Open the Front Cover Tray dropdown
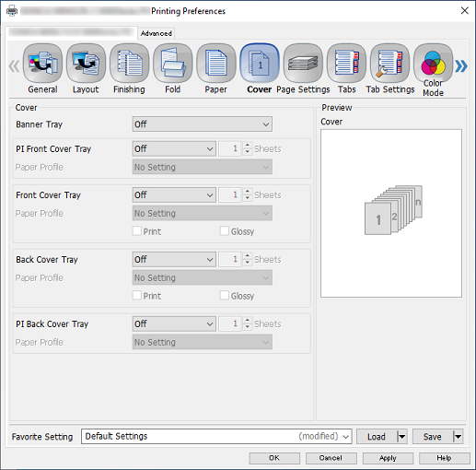Image resolution: width=476 pixels, height=470 pixels. (x=174, y=194)
